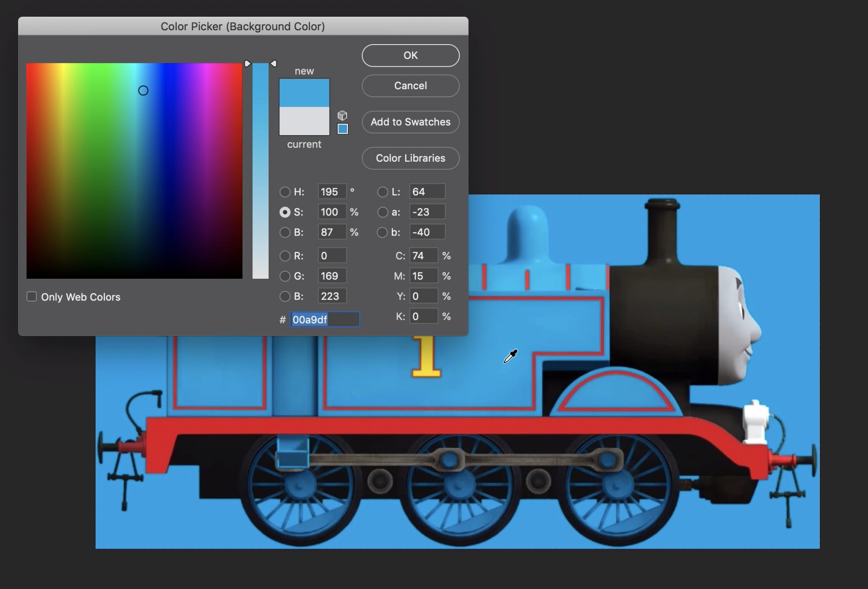868x589 pixels.
Task: Select the B brightness radio button
Action: [285, 232]
